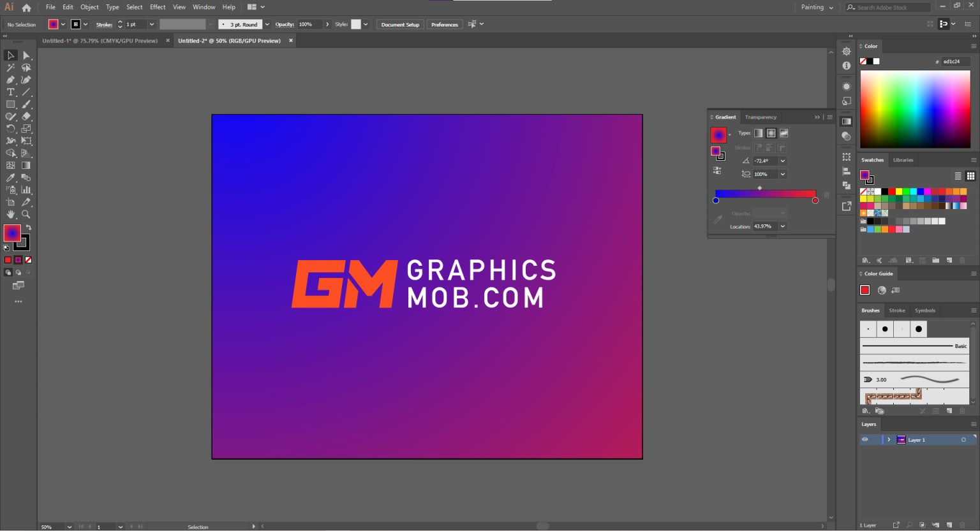
Task: Open the zoom level dropdown at bottom left
Action: [x=69, y=527]
